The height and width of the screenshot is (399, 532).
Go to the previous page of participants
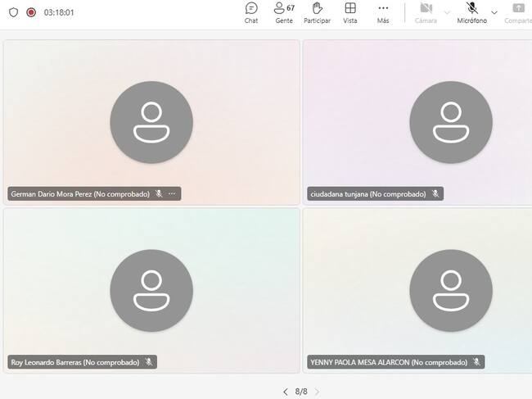pos(285,392)
